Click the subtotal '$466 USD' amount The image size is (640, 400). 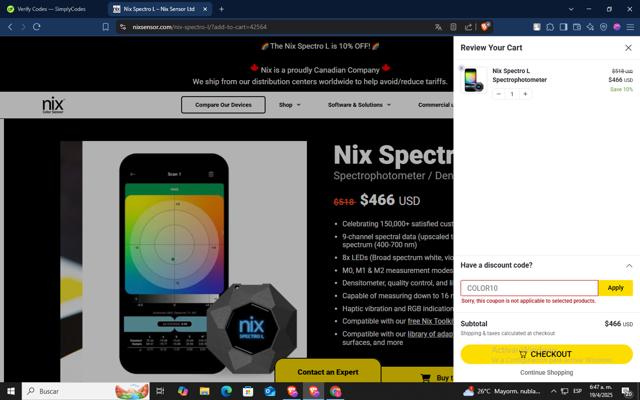pos(618,324)
